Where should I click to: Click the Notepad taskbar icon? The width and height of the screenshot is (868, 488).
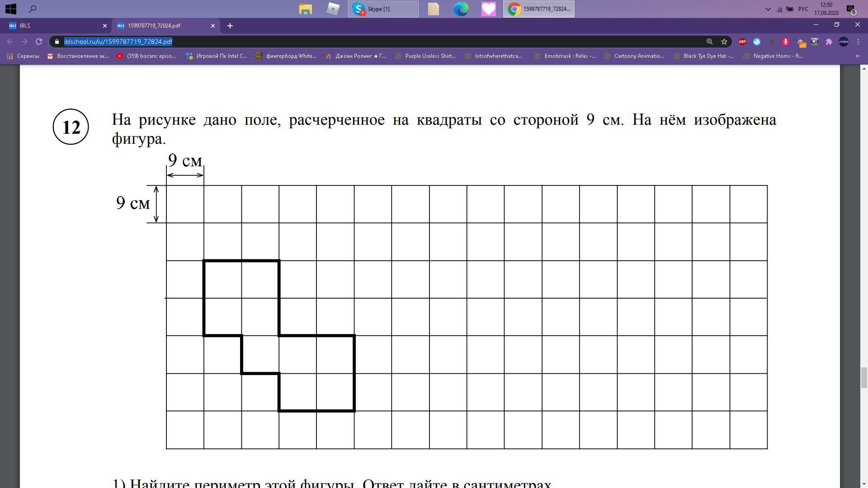[434, 8]
